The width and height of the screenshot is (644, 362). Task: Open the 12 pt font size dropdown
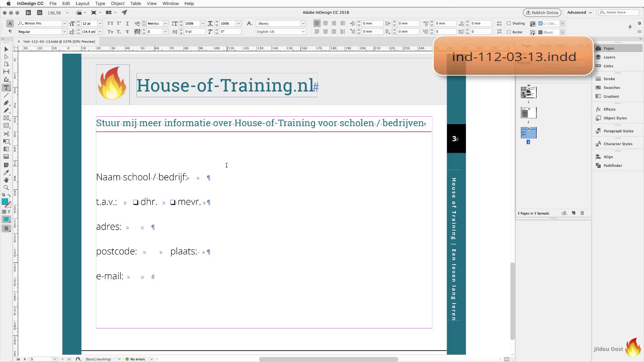(x=100, y=23)
